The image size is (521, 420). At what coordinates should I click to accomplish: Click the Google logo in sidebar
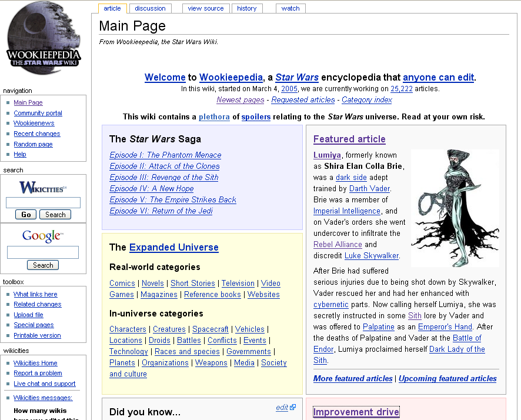pos(43,236)
